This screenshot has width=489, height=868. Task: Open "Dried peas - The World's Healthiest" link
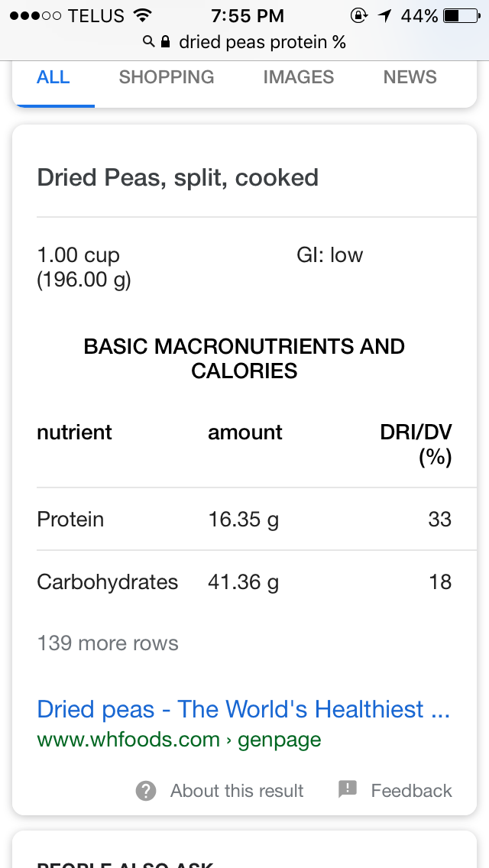[x=243, y=709]
